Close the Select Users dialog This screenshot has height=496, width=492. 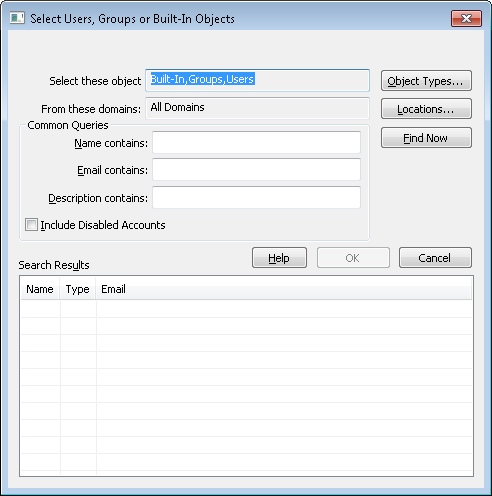[x=466, y=18]
